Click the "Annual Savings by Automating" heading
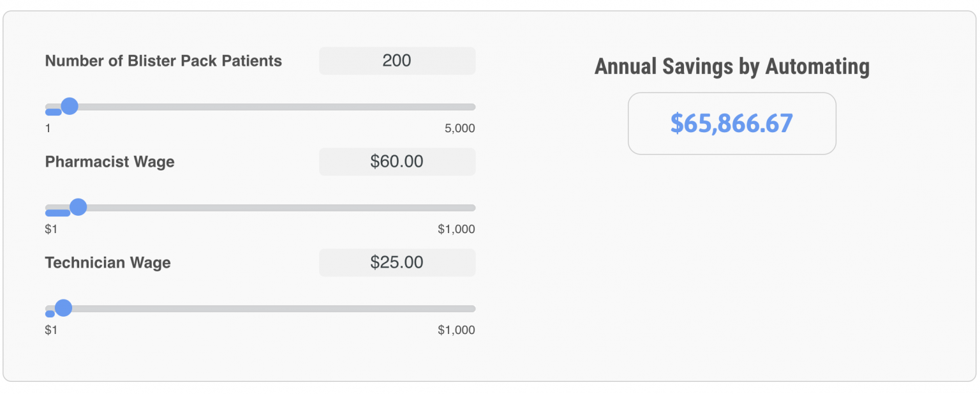 pos(732,66)
